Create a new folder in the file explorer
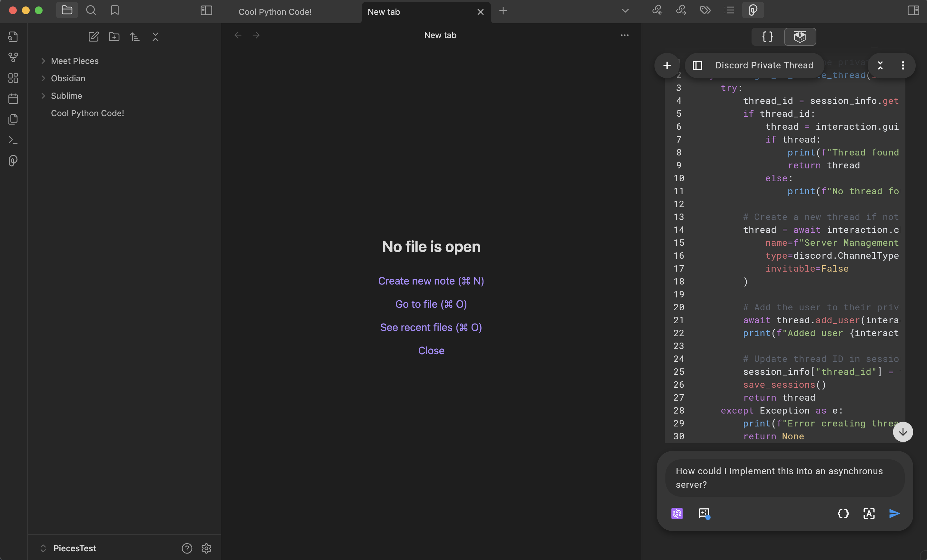The image size is (927, 560). tap(114, 36)
